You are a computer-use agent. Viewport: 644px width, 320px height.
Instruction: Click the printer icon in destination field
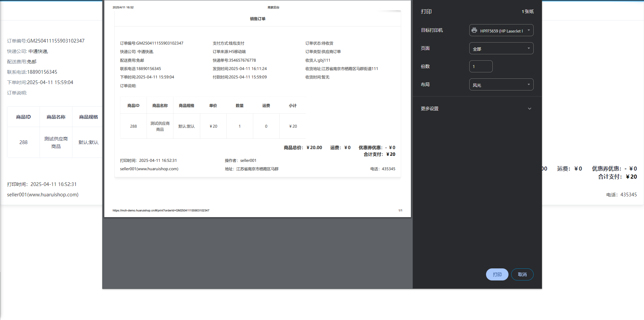(474, 30)
